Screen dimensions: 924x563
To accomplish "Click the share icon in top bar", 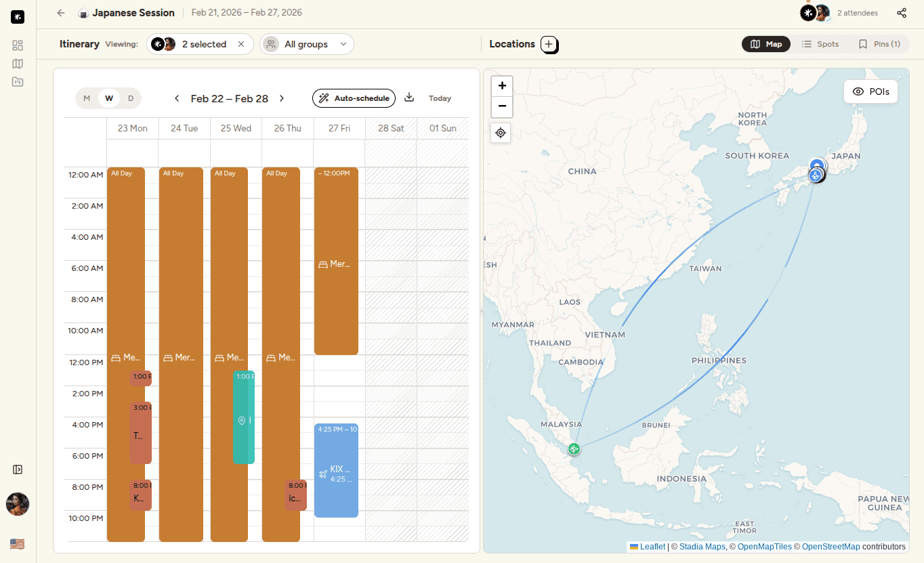I will (902, 13).
